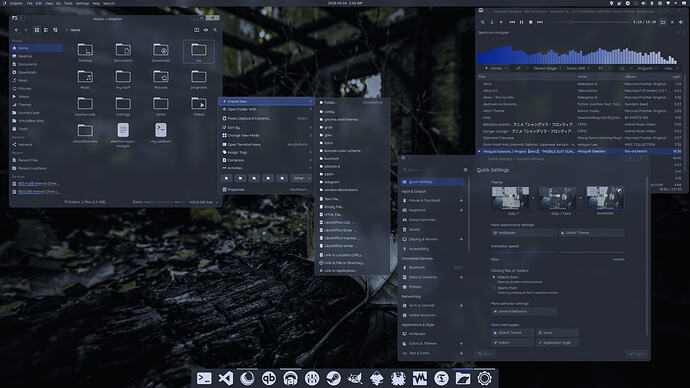Select 'Opens them' radio option
690x388 pixels.
click(x=494, y=288)
